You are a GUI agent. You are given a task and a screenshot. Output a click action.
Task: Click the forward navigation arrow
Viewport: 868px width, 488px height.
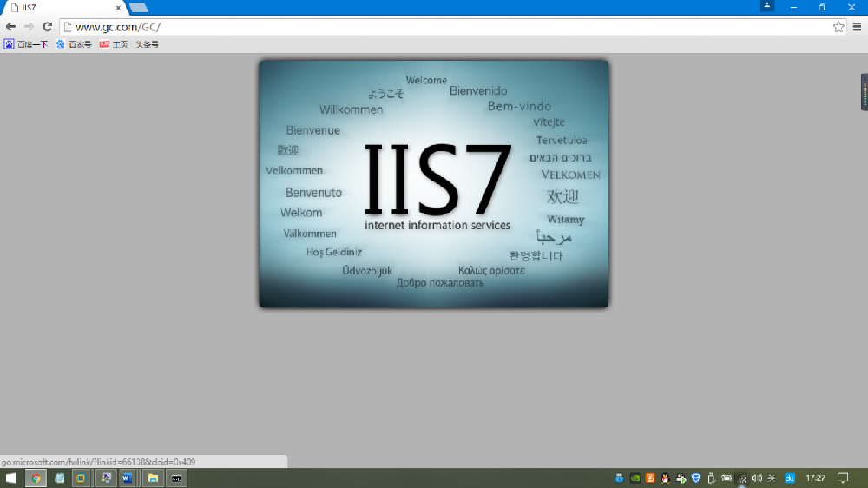click(29, 27)
